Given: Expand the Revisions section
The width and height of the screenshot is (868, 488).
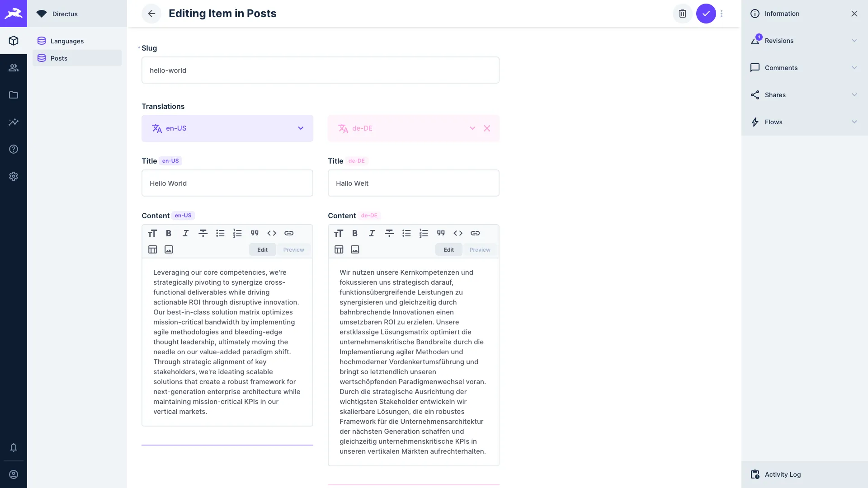Looking at the screenshot, I should 804,40.
